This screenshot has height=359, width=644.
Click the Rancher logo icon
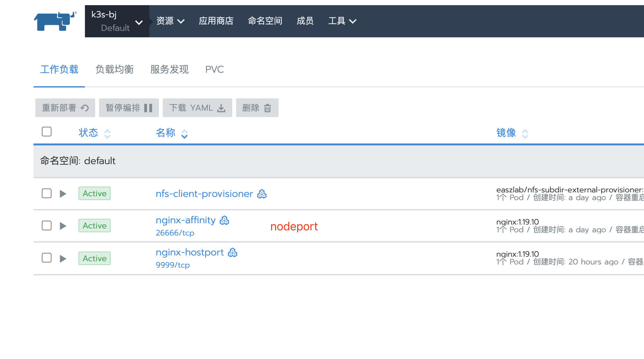tap(55, 21)
